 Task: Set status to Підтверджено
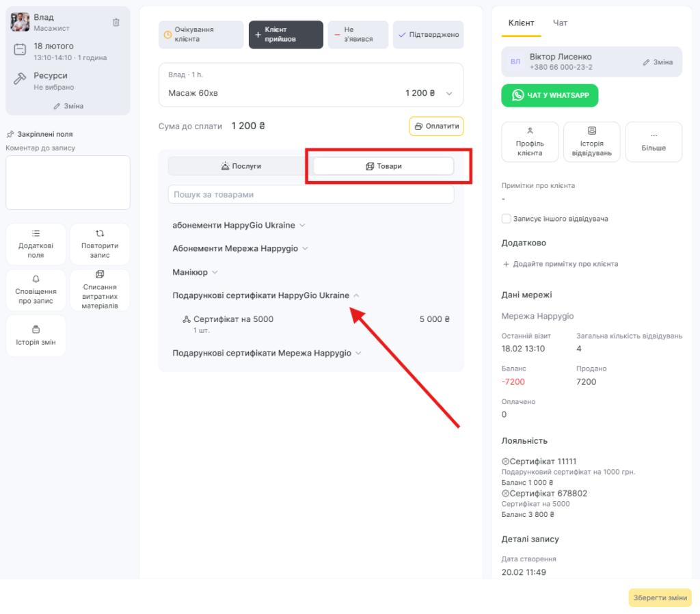point(428,35)
